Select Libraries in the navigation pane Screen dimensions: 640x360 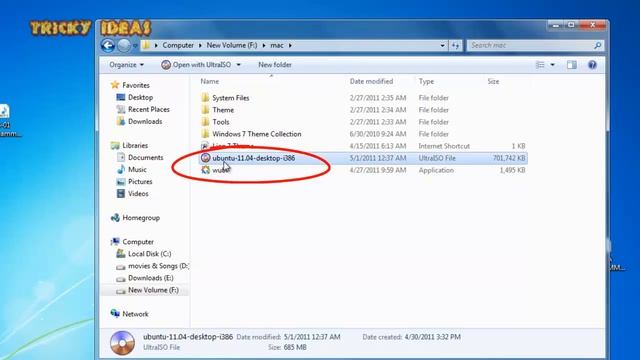[135, 145]
